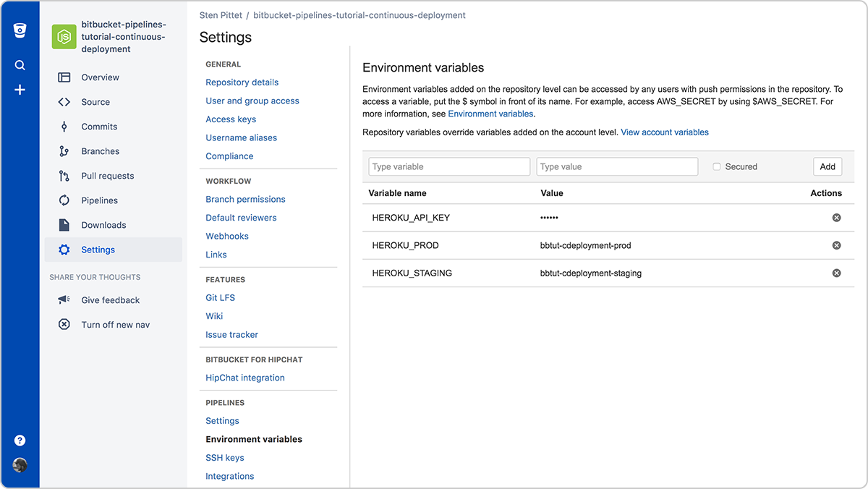This screenshot has height=489, width=868.
Task: Open the search magnifier icon
Action: pyautogui.click(x=20, y=64)
